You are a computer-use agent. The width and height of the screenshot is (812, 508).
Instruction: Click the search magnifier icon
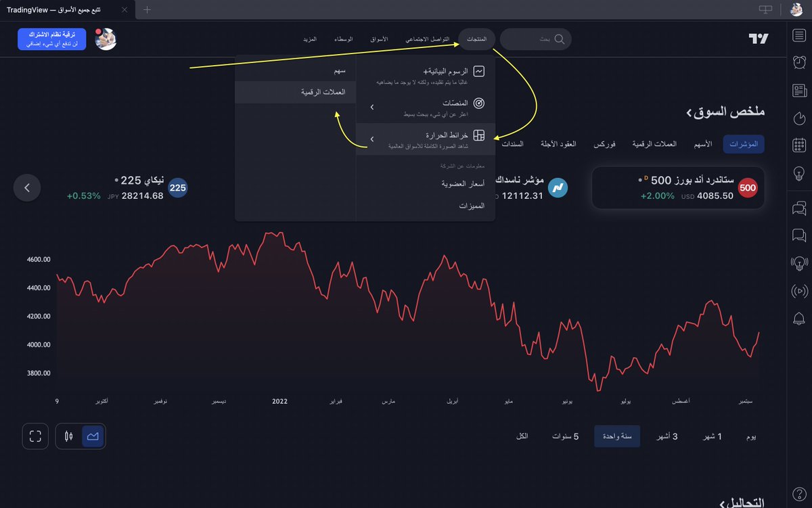click(x=560, y=39)
